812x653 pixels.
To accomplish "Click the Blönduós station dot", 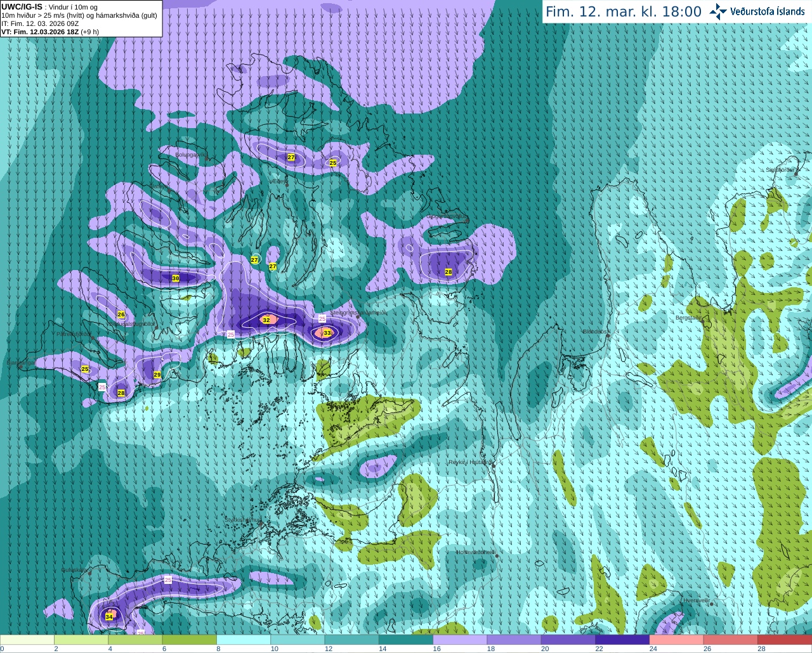I will [x=608, y=337].
